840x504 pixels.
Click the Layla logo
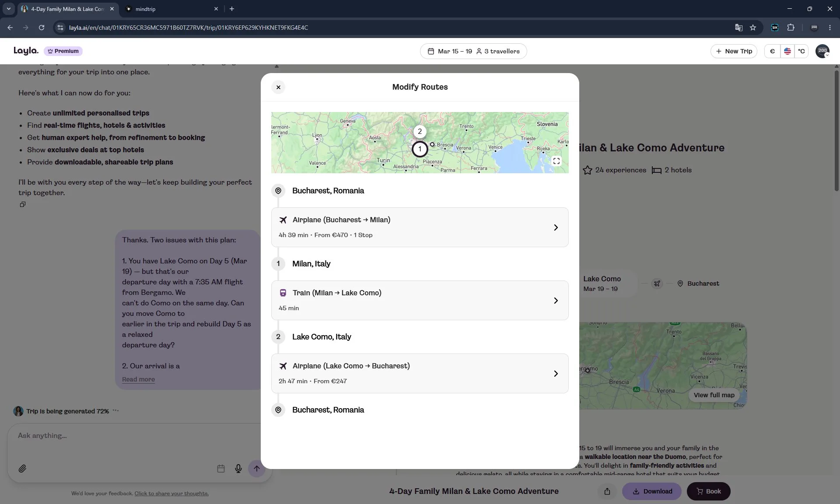point(26,51)
